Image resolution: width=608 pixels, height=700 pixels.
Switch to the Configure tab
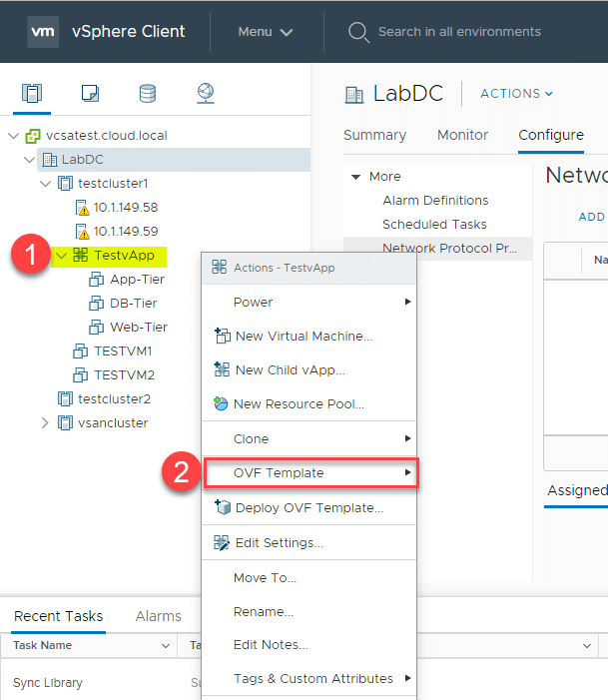tap(551, 135)
